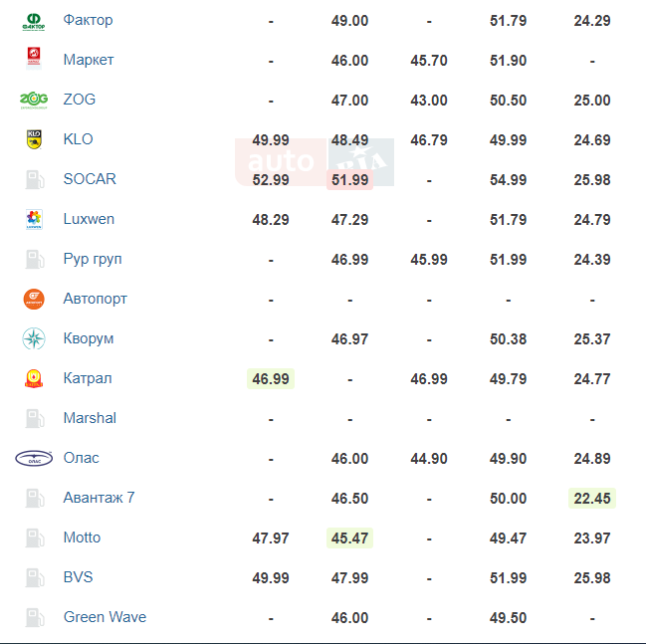Click the Фактор green logo icon
This screenshot has height=644, width=646.
click(34, 22)
